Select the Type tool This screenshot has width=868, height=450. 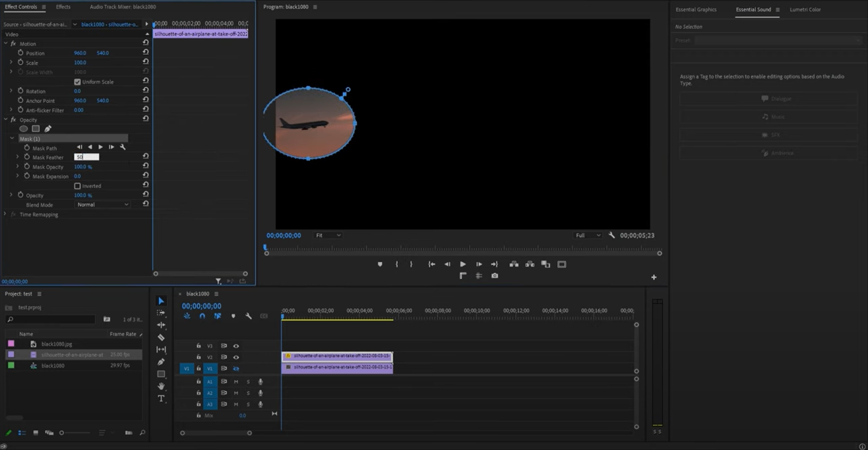[161, 398]
